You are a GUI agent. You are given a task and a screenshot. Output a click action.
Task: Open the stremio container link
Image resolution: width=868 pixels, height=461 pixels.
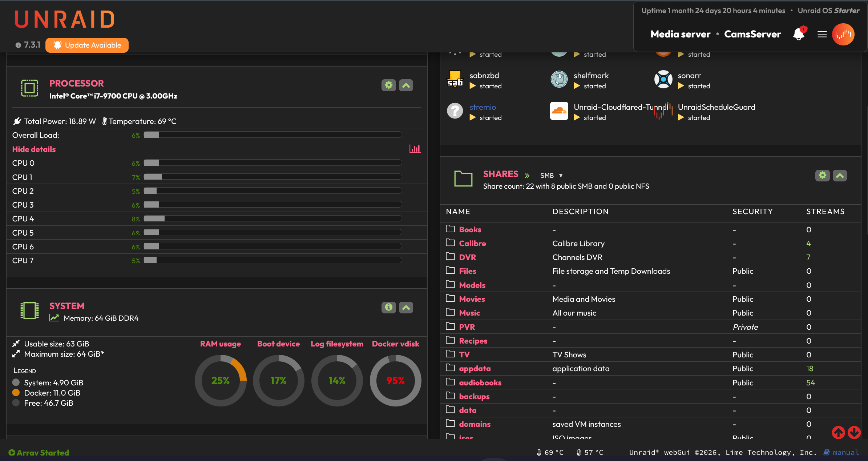pos(483,107)
